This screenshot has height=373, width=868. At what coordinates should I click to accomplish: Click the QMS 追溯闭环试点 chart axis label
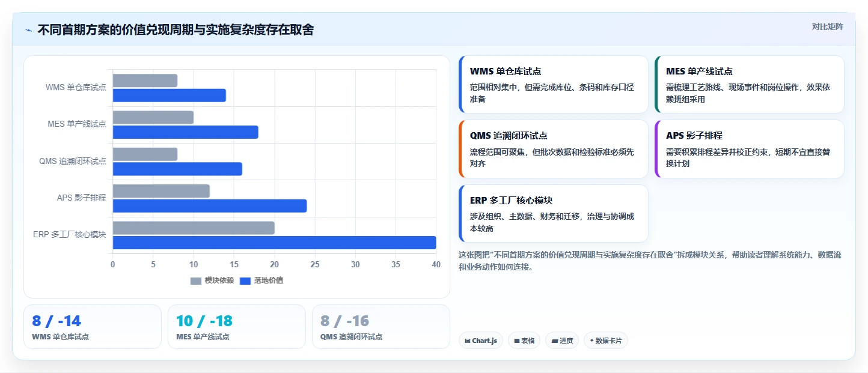click(x=73, y=161)
